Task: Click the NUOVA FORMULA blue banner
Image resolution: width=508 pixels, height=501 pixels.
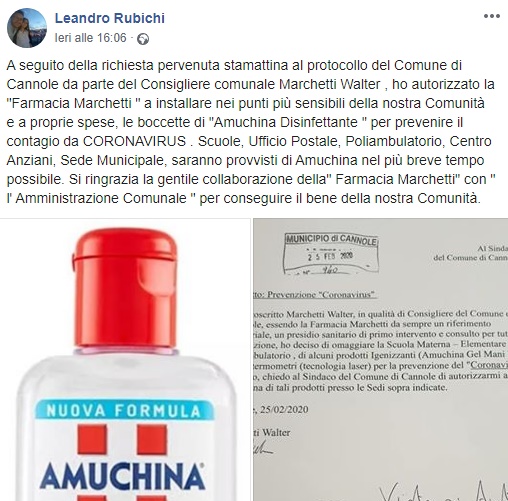Action: point(124,410)
